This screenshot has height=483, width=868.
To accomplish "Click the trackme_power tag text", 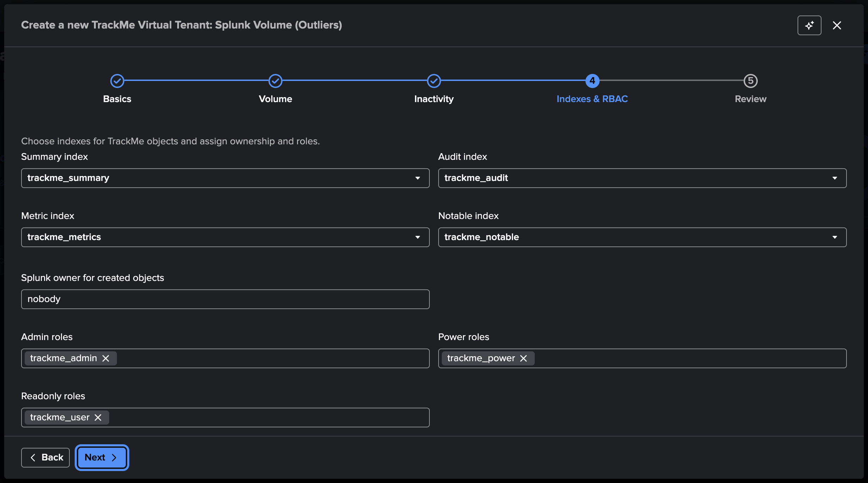I will [x=481, y=358].
